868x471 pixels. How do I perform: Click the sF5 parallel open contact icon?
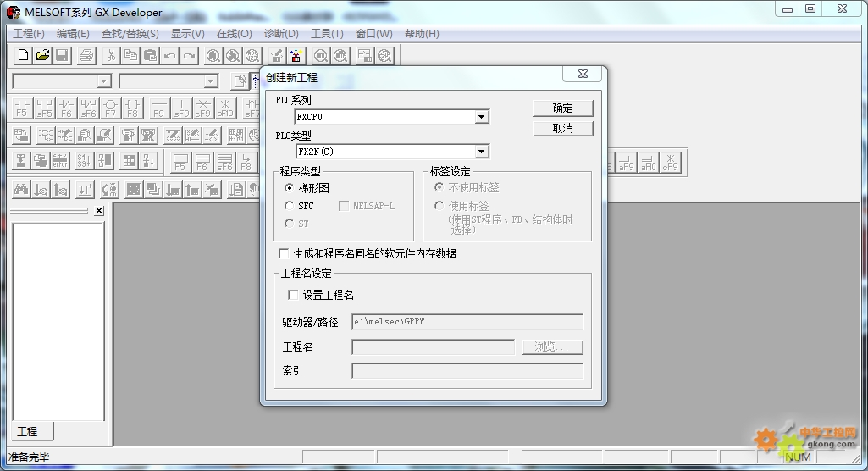pyautogui.click(x=44, y=108)
